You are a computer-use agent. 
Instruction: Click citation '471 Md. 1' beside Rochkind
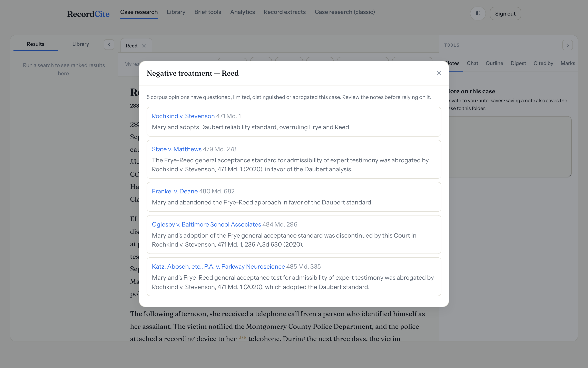pyautogui.click(x=228, y=116)
